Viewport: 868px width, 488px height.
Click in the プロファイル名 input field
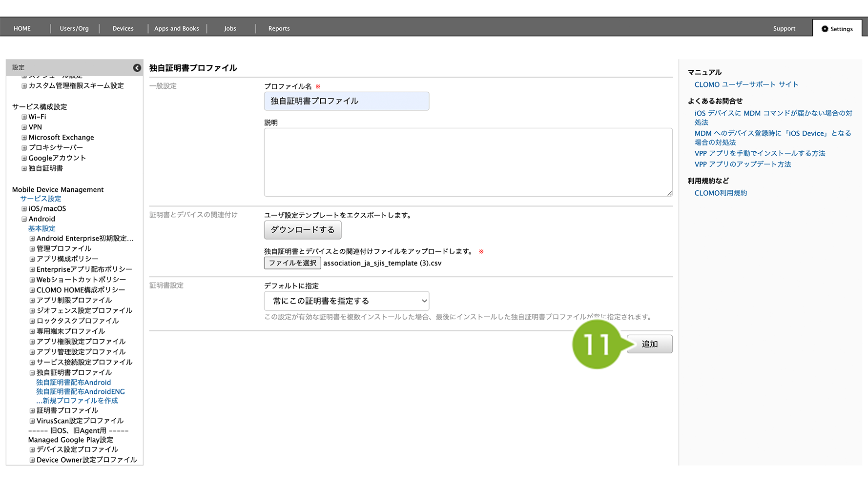(x=346, y=101)
